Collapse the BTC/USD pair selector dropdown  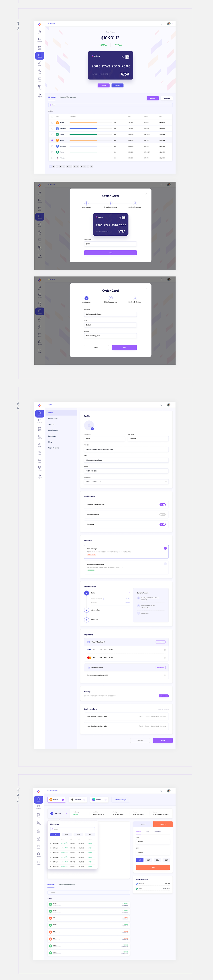point(66,814)
